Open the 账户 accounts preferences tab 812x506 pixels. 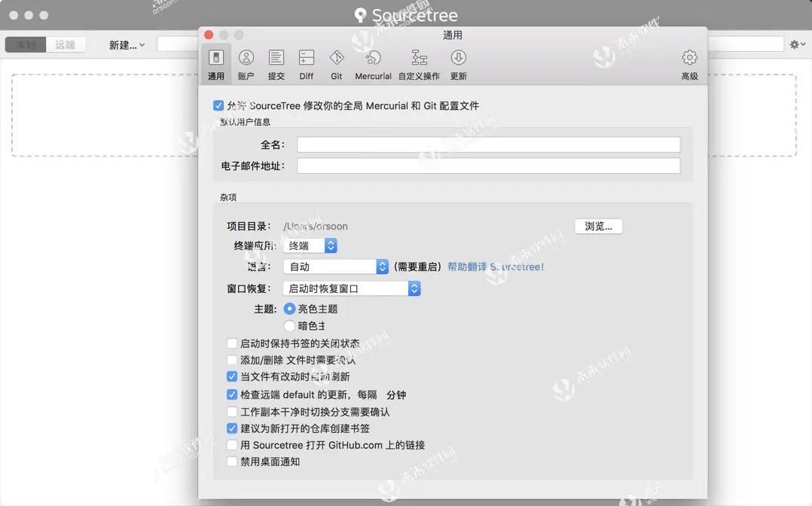click(x=246, y=65)
